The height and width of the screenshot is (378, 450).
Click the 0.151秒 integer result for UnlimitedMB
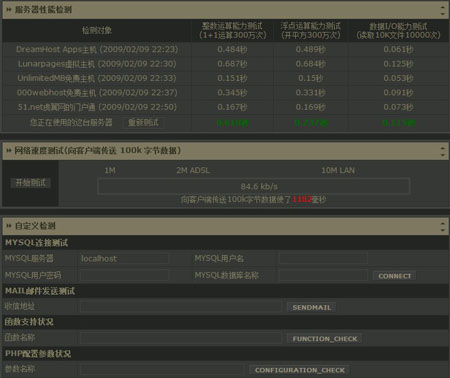(232, 78)
